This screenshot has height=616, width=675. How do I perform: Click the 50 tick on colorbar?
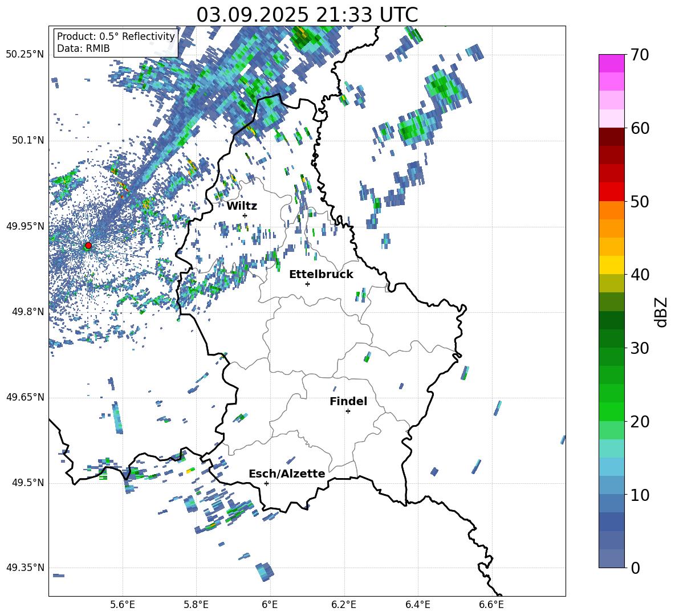point(640,201)
